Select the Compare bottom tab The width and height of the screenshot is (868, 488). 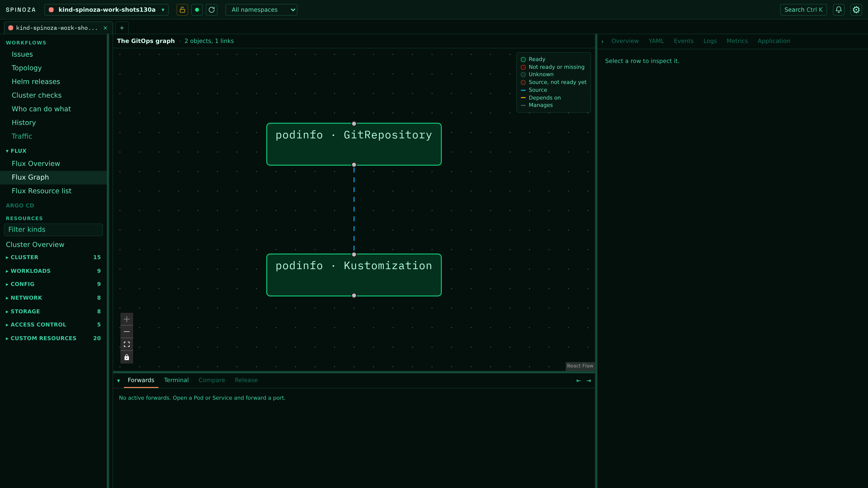point(212,380)
